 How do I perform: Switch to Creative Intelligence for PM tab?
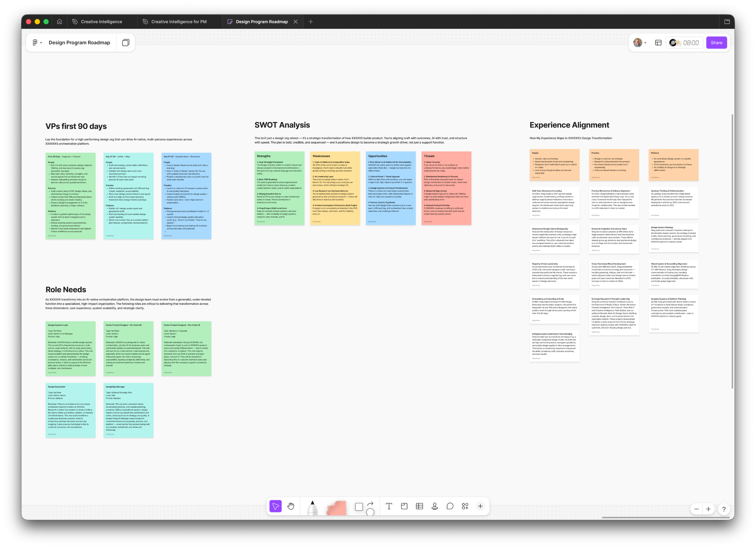pyautogui.click(x=179, y=22)
